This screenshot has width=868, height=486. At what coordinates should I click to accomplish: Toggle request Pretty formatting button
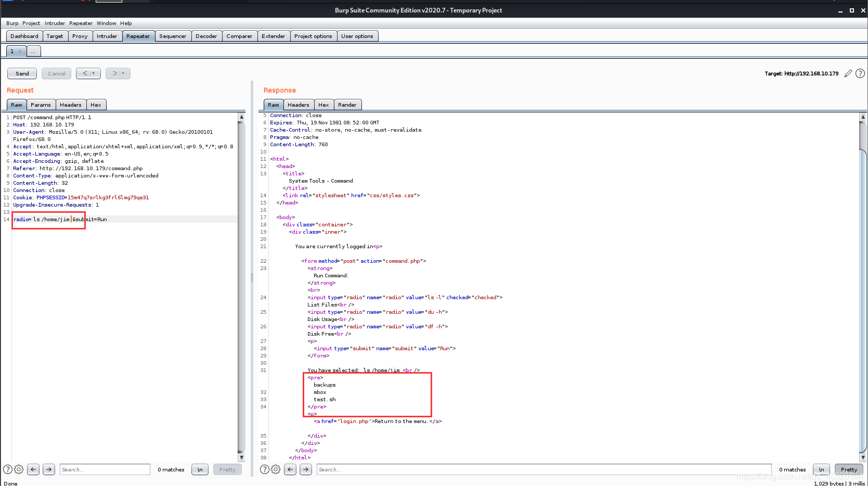[227, 469]
